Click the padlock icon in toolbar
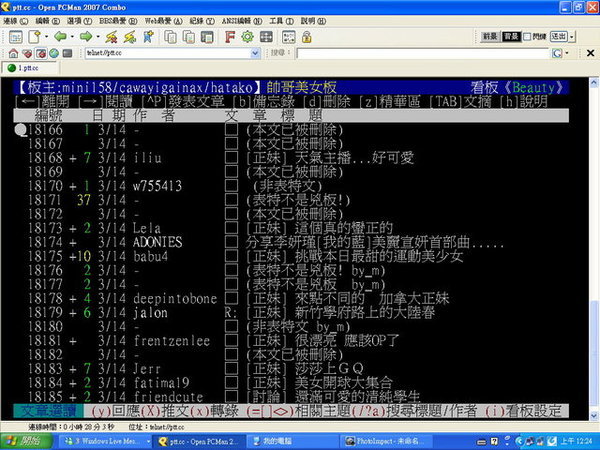 pyautogui.click(x=307, y=37)
